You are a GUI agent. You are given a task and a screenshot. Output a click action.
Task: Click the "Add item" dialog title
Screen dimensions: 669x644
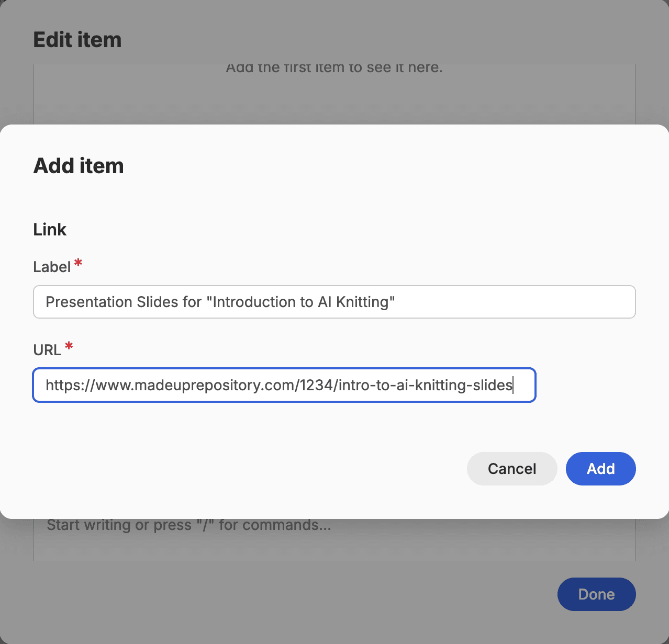pos(79,166)
